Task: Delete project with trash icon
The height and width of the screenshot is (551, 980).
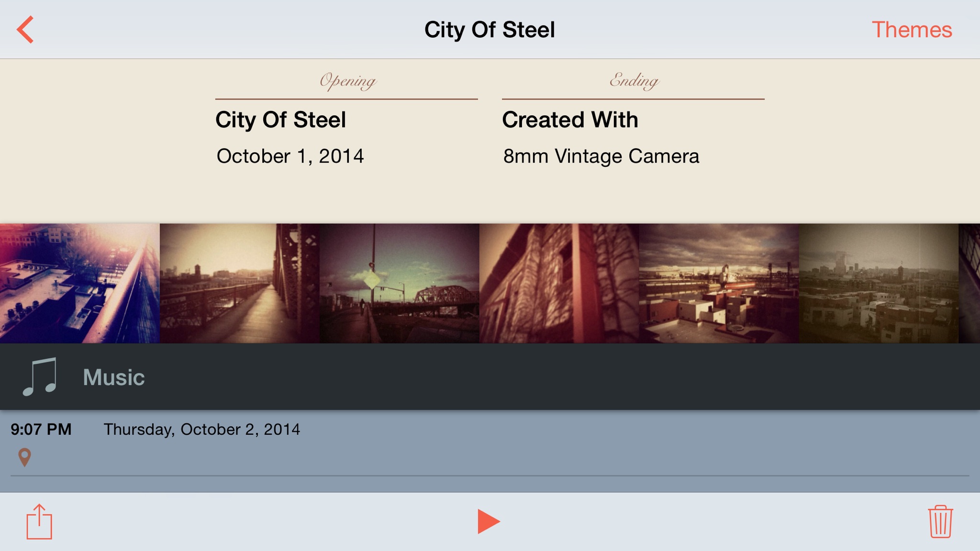Action: click(940, 521)
